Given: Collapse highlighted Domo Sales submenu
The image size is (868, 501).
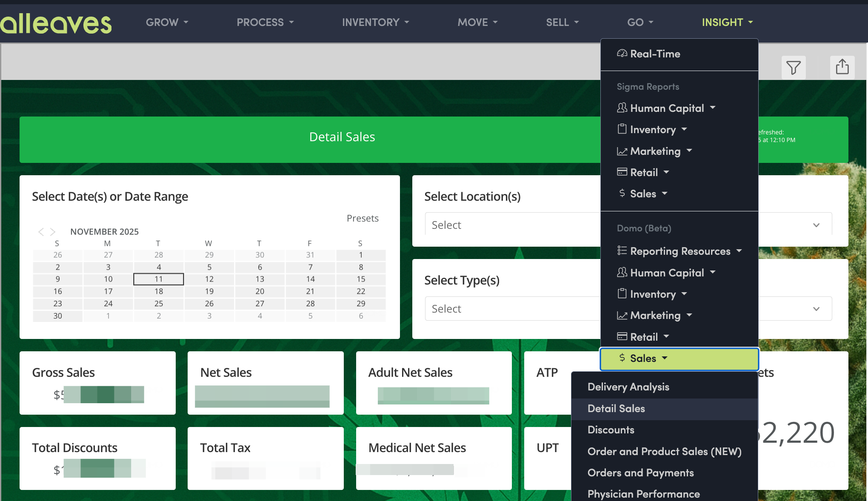Looking at the screenshot, I should click(x=679, y=359).
